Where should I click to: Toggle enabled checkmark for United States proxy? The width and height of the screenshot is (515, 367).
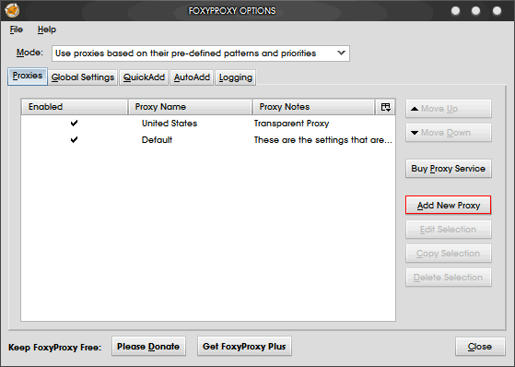[74, 123]
